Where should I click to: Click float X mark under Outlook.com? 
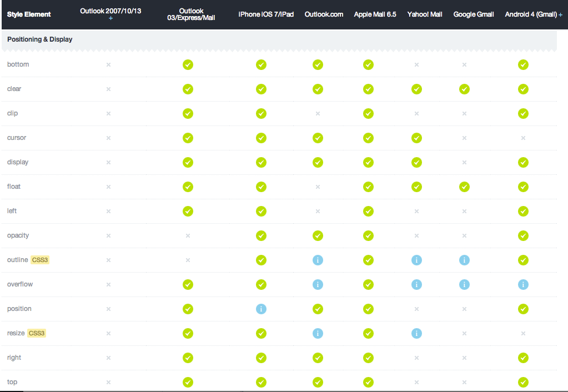point(318,187)
